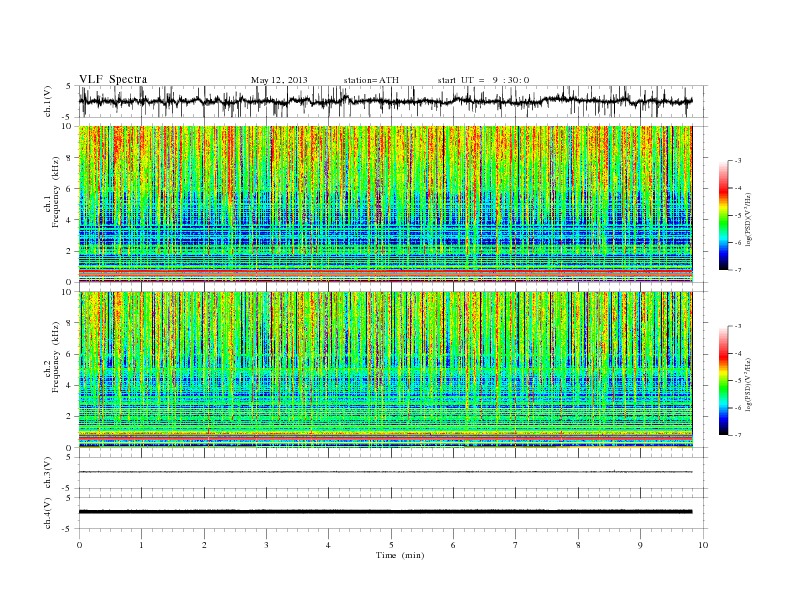The height and width of the screenshot is (612, 792).
Task: Click the "ch.3(V)" axis label
Action: click(48, 473)
